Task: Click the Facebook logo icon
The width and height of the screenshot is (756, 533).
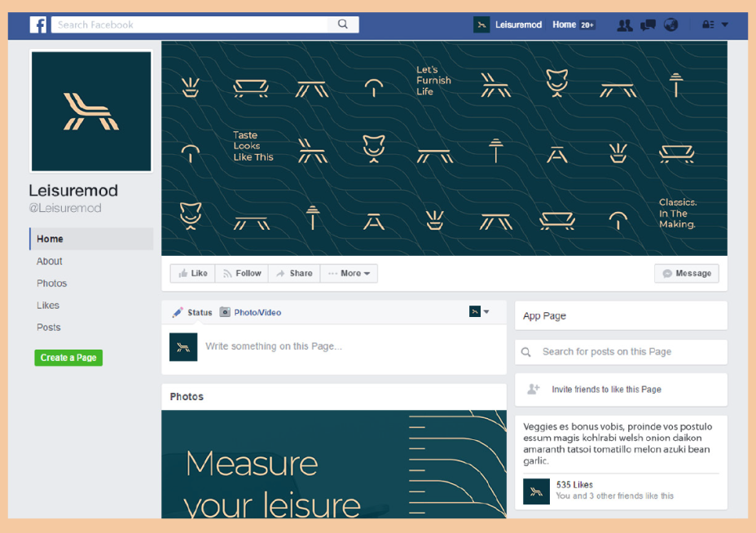Action: coord(38,24)
